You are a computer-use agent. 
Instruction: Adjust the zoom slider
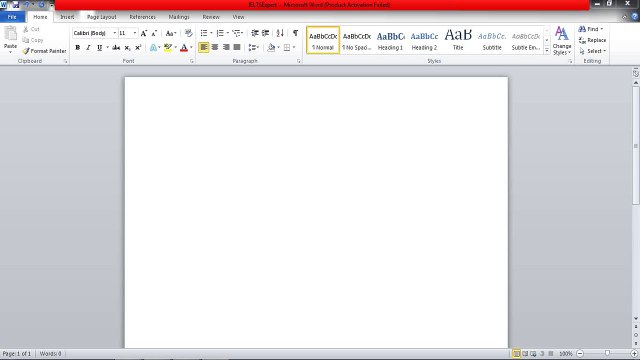click(607, 354)
